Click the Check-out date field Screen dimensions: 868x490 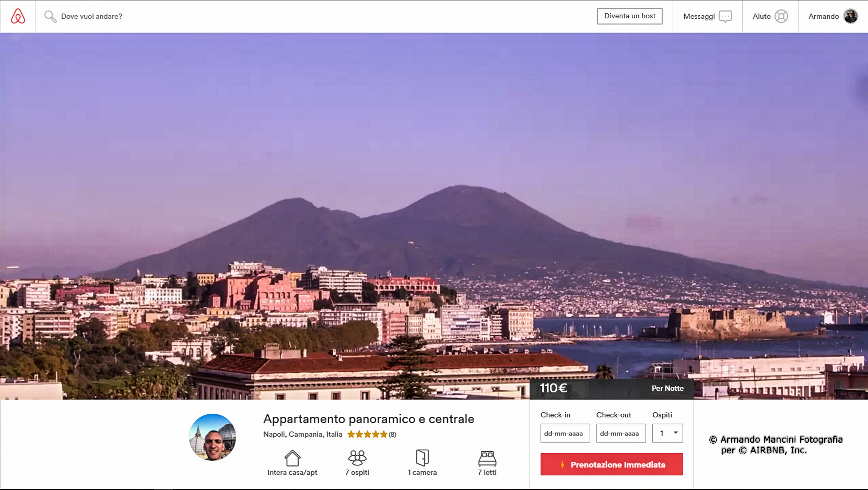coord(621,433)
